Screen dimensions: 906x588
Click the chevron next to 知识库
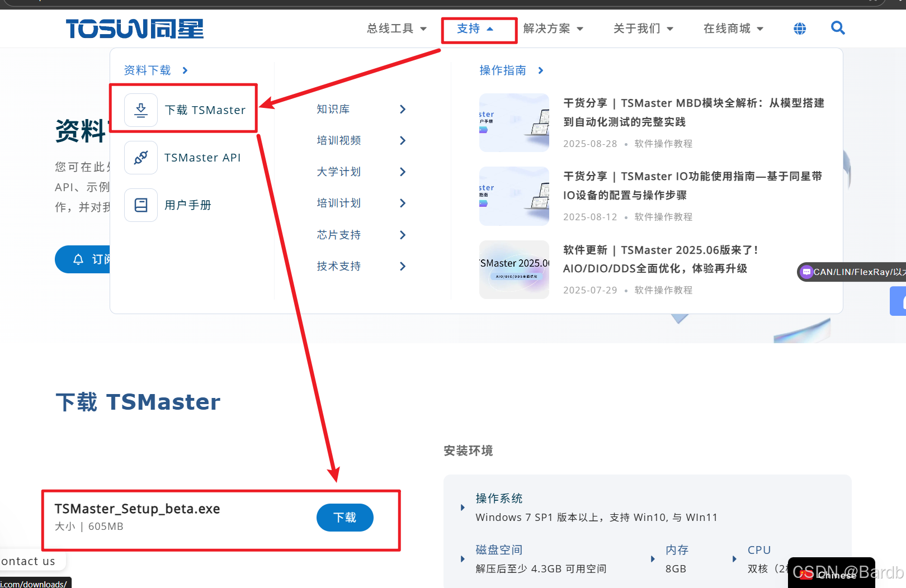pyautogui.click(x=403, y=109)
